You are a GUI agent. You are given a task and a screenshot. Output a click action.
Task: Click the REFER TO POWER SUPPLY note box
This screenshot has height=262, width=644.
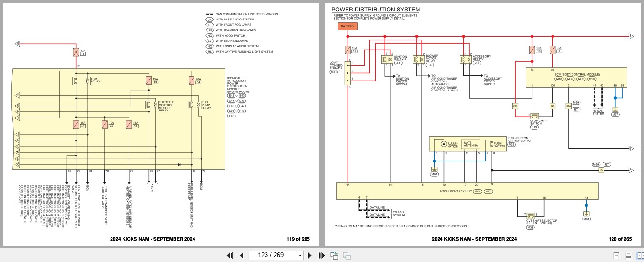[376, 17]
